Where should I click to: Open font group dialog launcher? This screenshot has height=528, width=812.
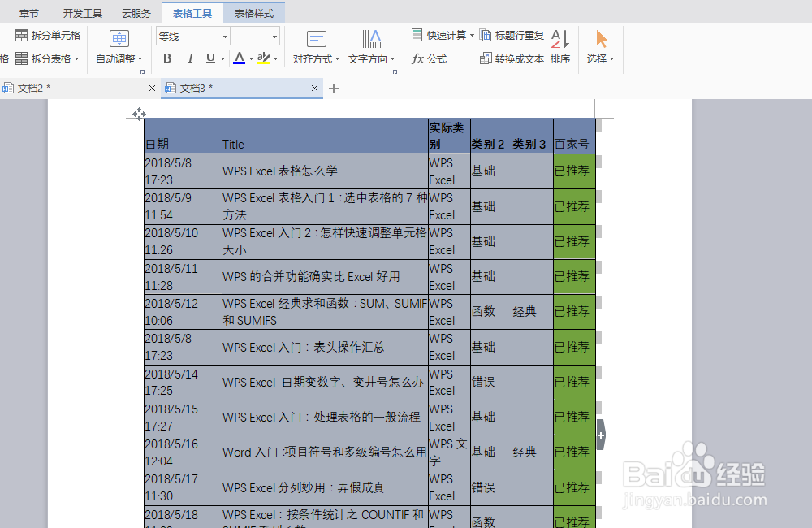[142, 71]
